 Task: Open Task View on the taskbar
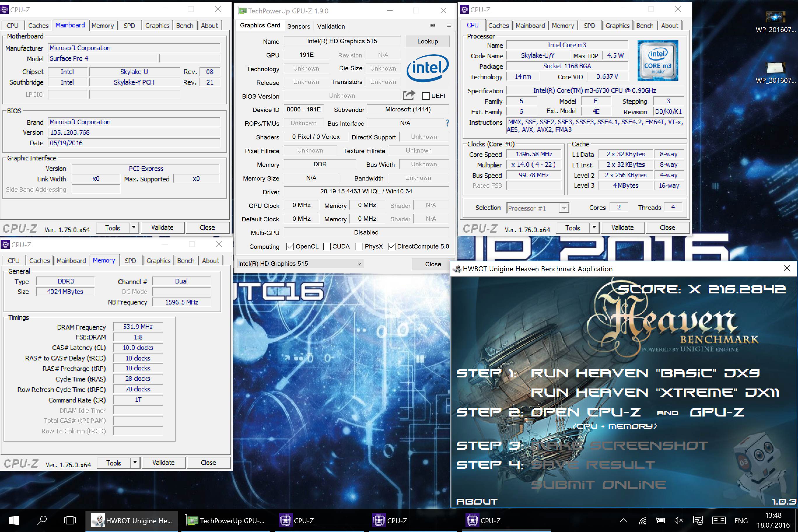[70, 520]
